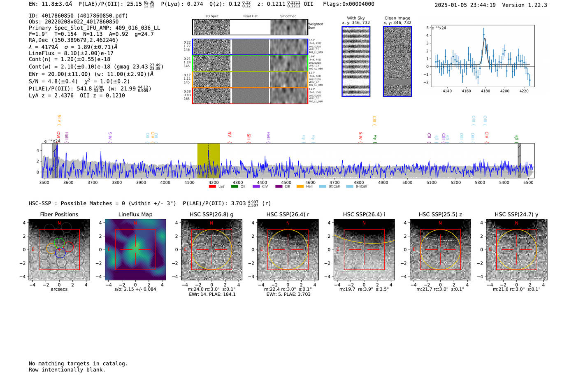Click the 'Smoothed' column header

[x=288, y=16]
